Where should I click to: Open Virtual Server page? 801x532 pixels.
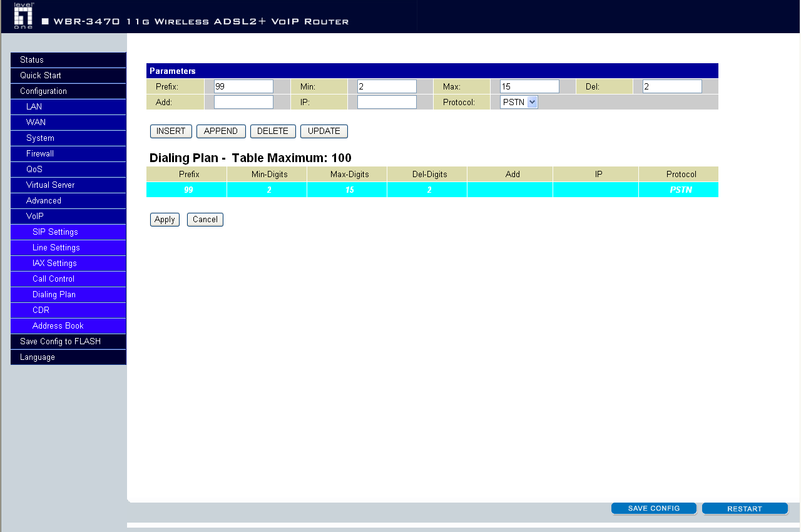pos(68,185)
